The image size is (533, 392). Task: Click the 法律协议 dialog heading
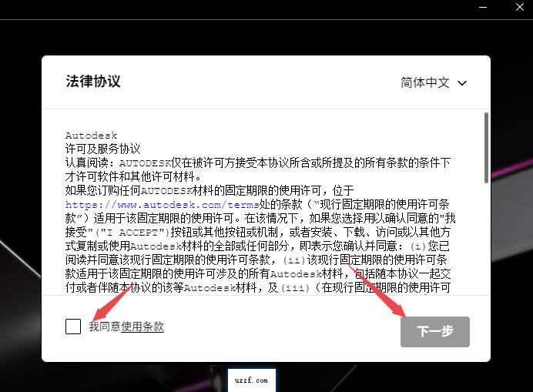coord(93,82)
